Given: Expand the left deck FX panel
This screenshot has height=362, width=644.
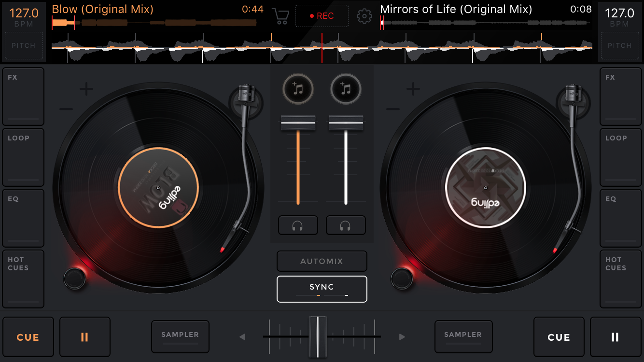Looking at the screenshot, I should click(x=23, y=96).
